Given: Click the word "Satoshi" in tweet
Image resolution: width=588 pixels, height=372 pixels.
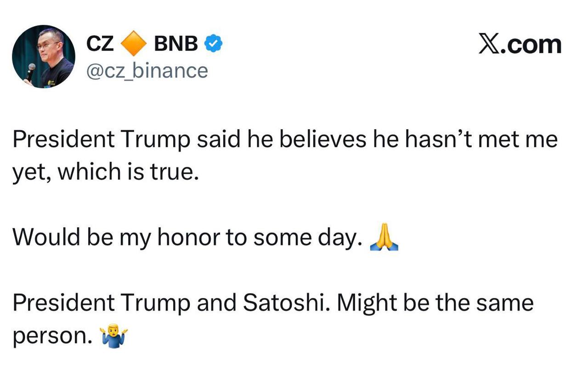Looking at the screenshot, I should pos(285,303).
